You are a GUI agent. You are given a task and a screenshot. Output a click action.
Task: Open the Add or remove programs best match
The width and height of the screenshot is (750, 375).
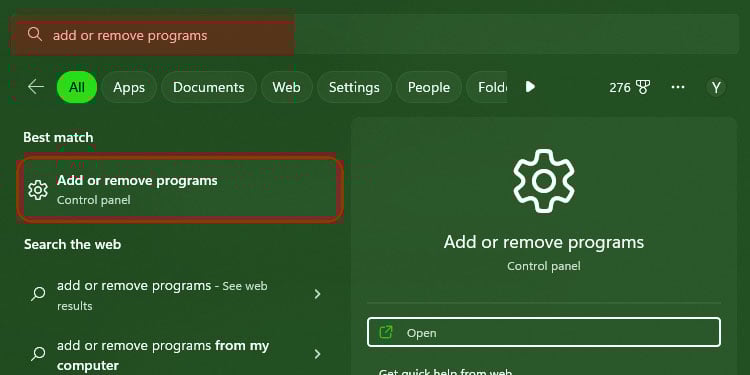tap(180, 189)
